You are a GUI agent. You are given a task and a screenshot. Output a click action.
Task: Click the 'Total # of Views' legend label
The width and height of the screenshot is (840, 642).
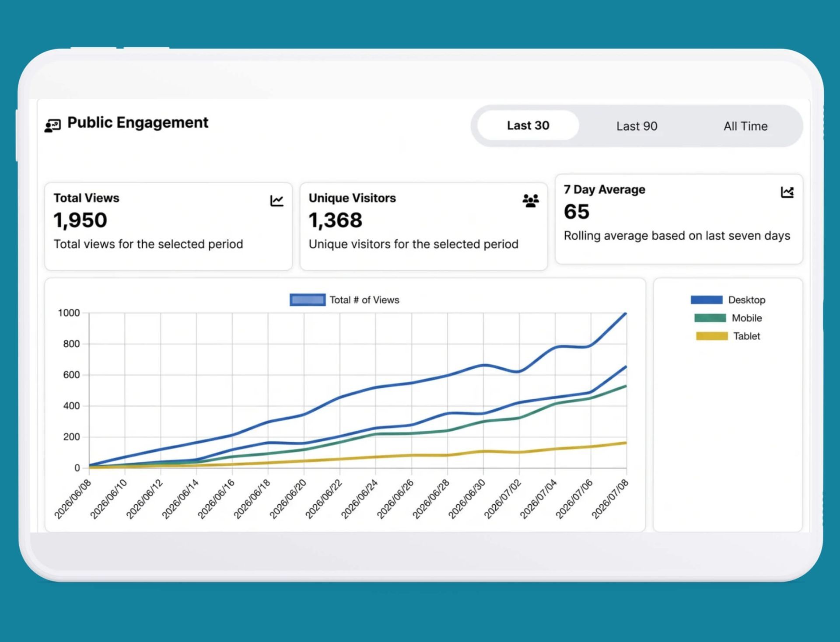pos(364,300)
